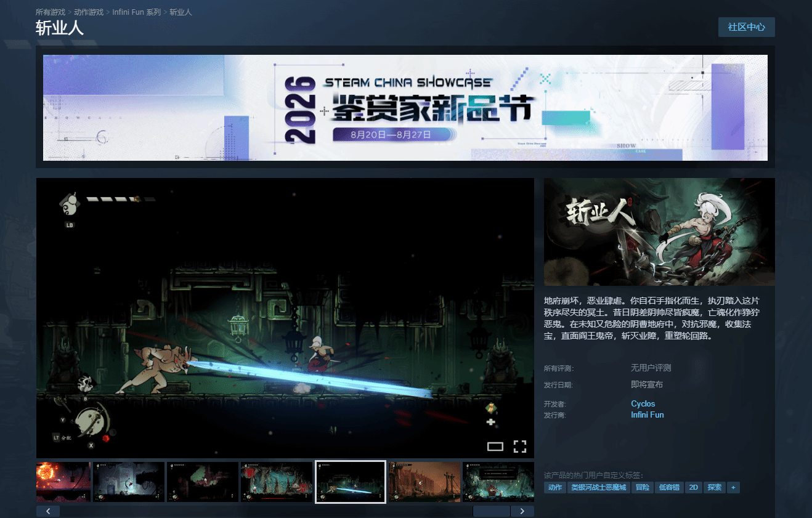
Task: Click the 所有评测 label
Action: (558, 368)
